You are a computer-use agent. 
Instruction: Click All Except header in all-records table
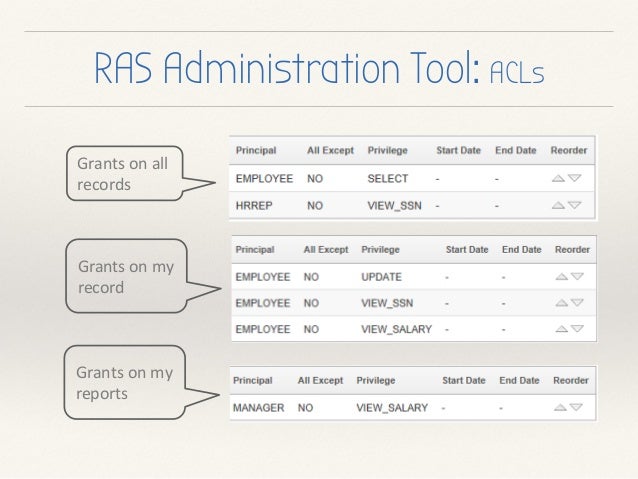pos(330,151)
